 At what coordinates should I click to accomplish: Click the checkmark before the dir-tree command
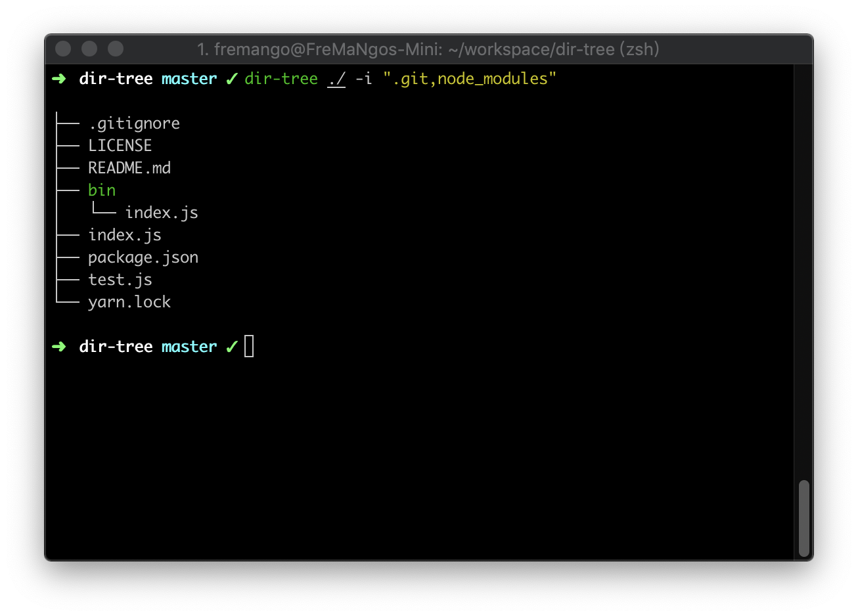(x=231, y=79)
